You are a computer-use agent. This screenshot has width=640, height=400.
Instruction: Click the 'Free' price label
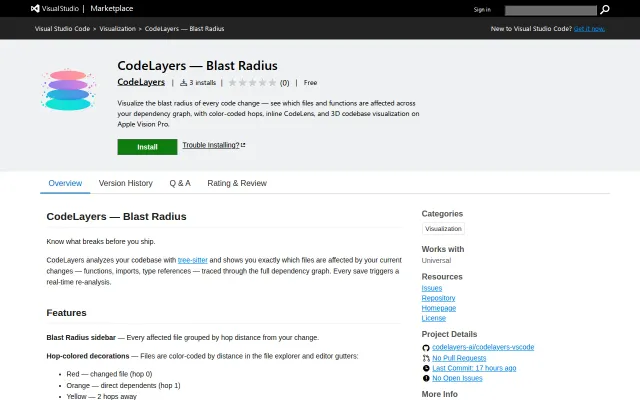(310, 82)
